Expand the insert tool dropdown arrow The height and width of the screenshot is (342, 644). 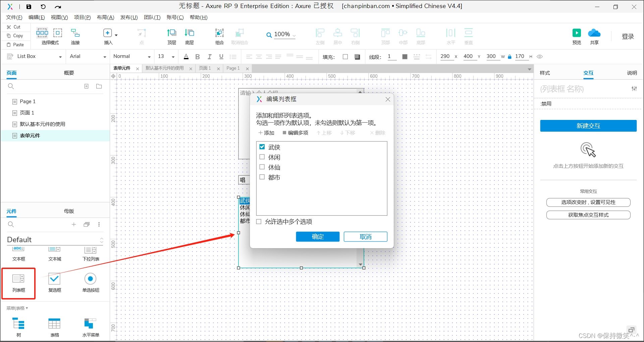(x=116, y=35)
